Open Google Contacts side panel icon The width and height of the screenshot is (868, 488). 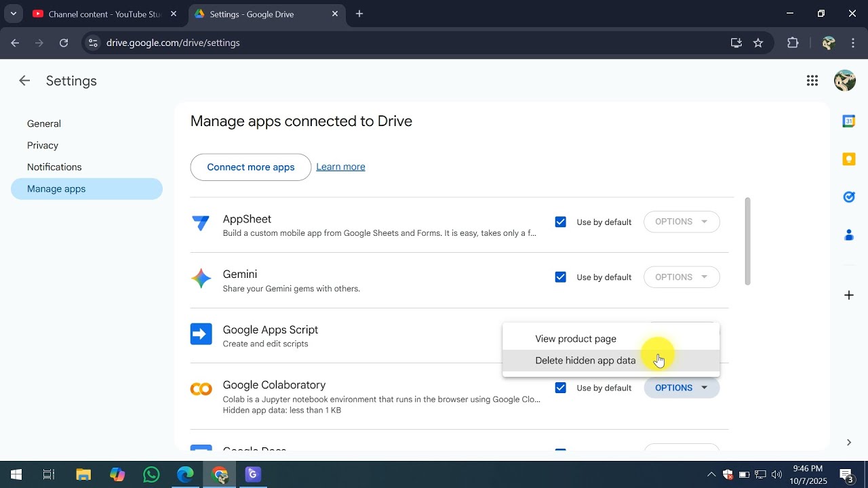coord(848,235)
